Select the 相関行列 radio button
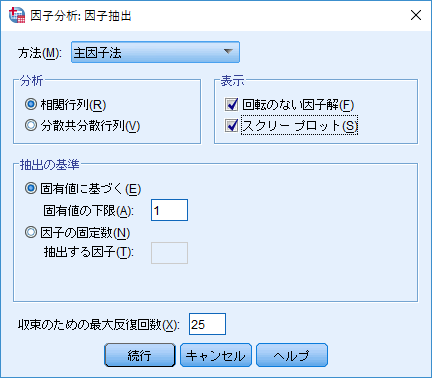The width and height of the screenshot is (432, 378). click(31, 104)
